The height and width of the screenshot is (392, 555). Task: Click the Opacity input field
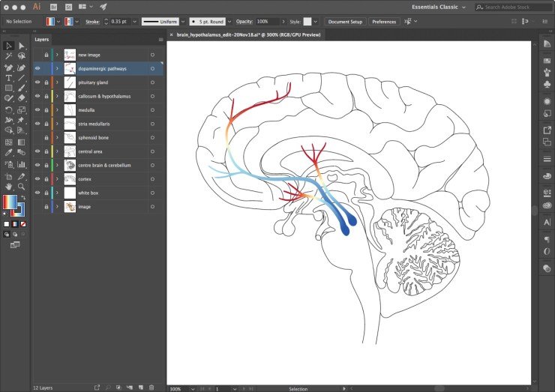265,22
